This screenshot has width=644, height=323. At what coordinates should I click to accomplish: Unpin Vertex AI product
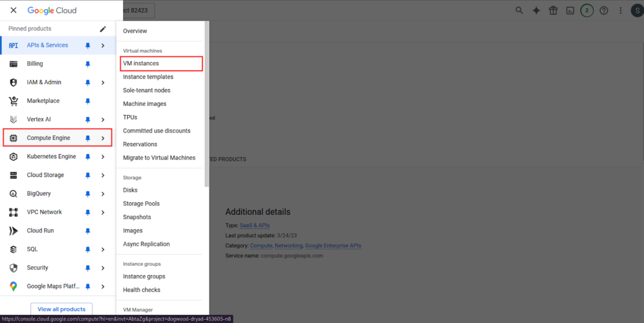[87, 119]
